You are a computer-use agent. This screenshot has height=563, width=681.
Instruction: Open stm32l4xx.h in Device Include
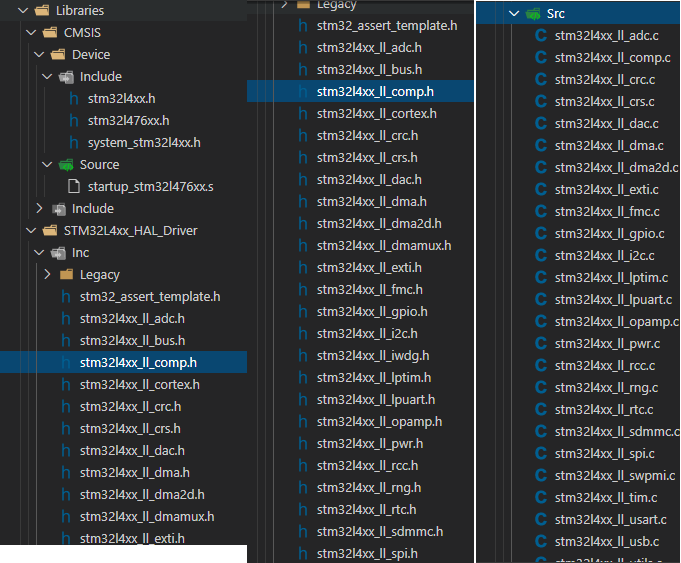coord(122,99)
